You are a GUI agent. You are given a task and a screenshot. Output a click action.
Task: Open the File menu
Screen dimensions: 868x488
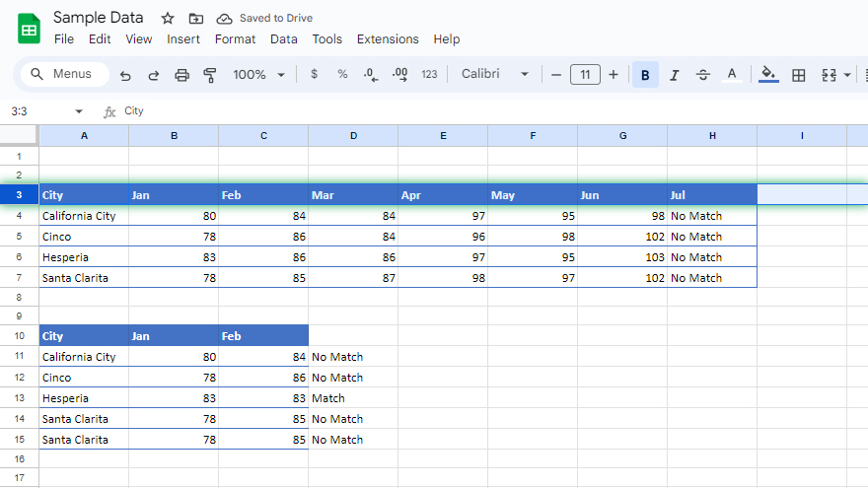pyautogui.click(x=64, y=39)
